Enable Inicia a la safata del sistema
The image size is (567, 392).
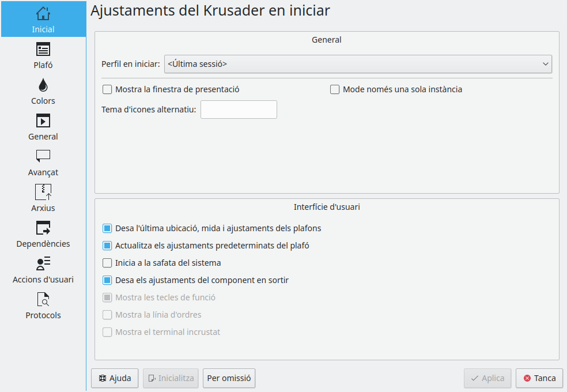pos(107,263)
